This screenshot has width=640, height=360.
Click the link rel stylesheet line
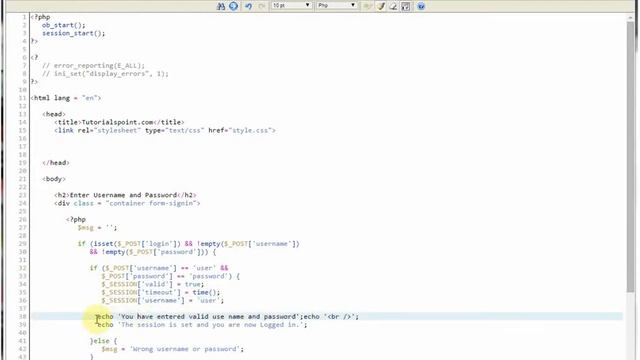[165, 130]
